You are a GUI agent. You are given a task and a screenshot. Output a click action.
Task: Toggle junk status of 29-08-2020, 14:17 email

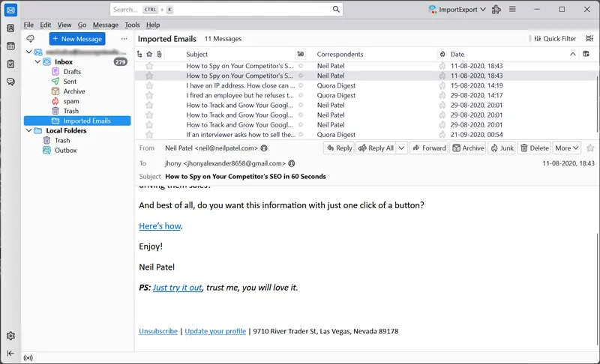click(442, 95)
